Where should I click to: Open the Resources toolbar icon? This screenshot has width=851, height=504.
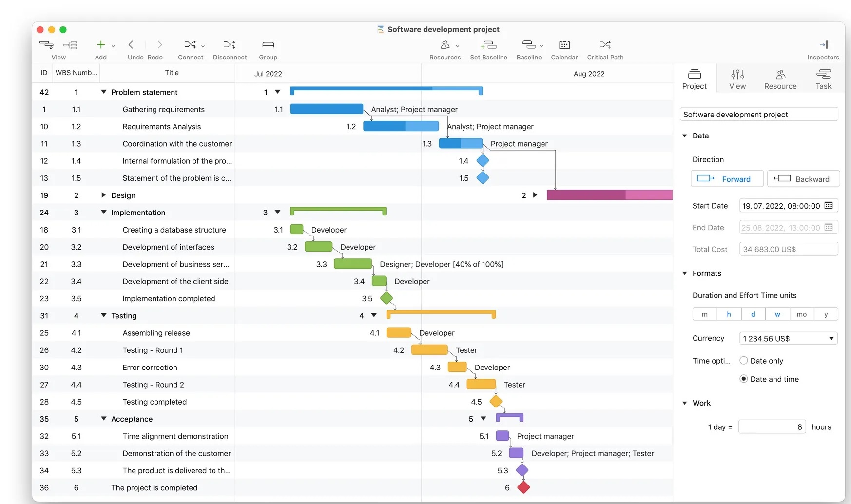pyautogui.click(x=445, y=45)
